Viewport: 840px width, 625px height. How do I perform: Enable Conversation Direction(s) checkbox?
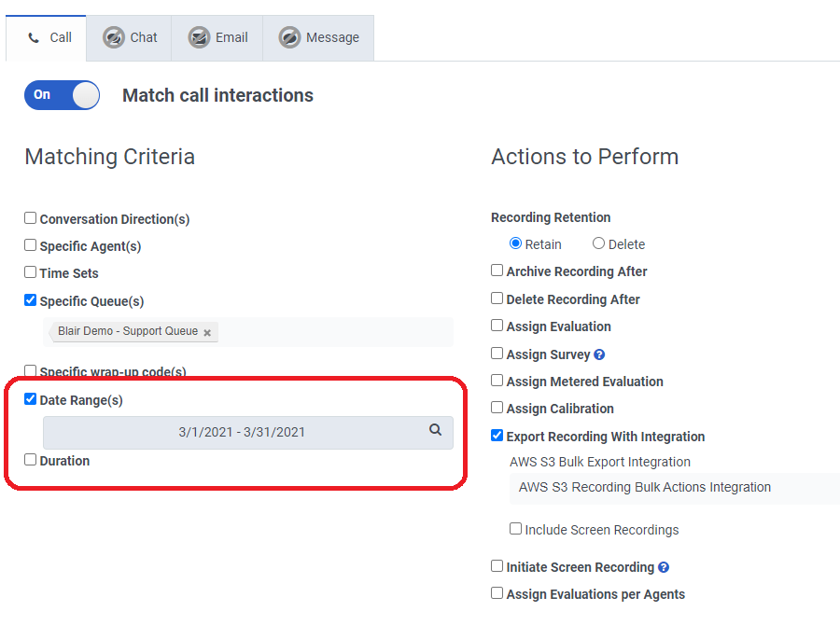pyautogui.click(x=31, y=218)
